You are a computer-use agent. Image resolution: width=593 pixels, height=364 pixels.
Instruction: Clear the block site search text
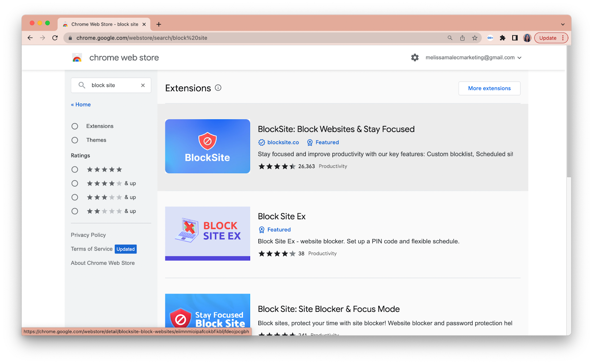coord(143,85)
